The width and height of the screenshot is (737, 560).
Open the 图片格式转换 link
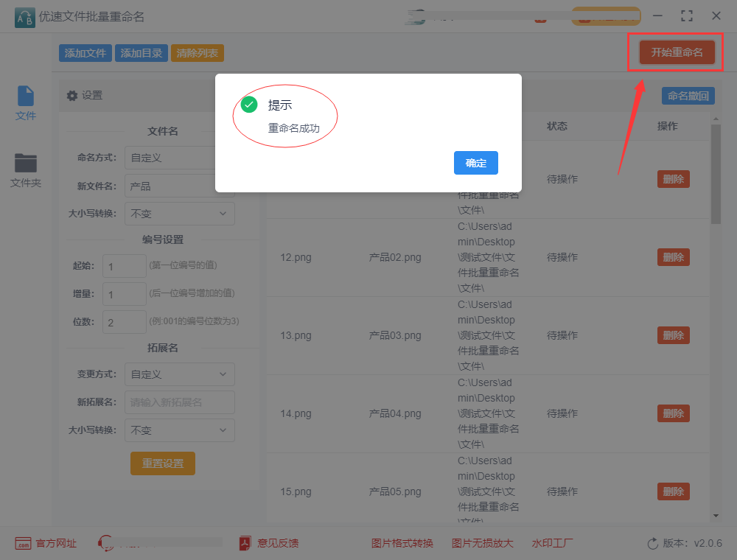402,543
